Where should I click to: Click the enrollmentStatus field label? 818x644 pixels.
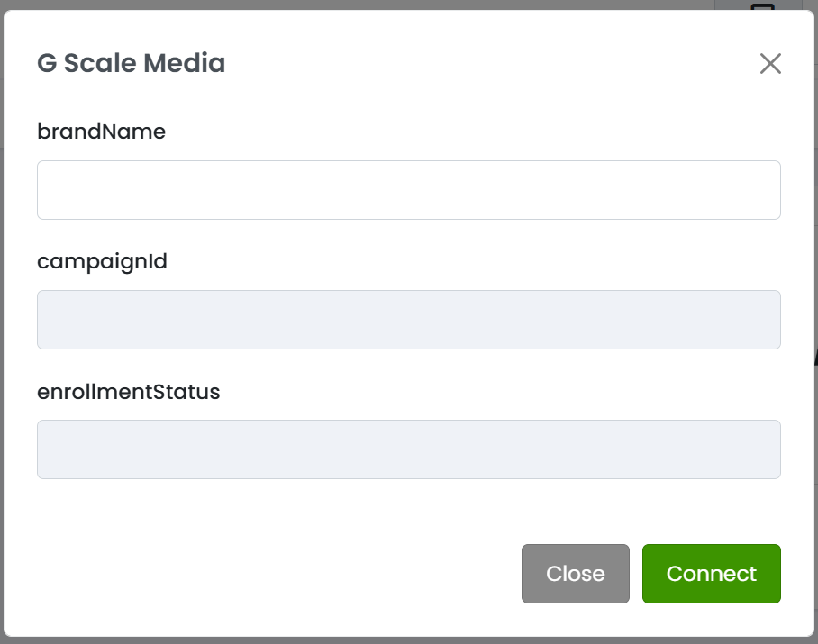(129, 392)
